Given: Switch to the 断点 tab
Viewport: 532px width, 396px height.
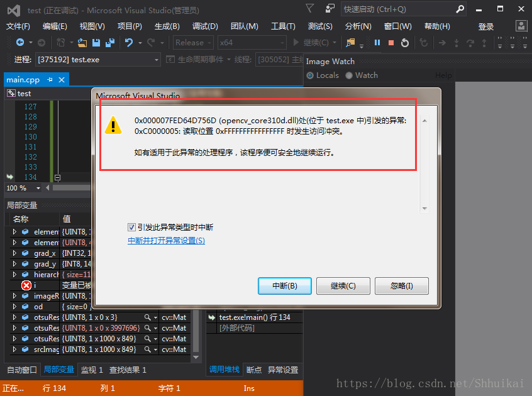Looking at the screenshot, I should coord(254,370).
